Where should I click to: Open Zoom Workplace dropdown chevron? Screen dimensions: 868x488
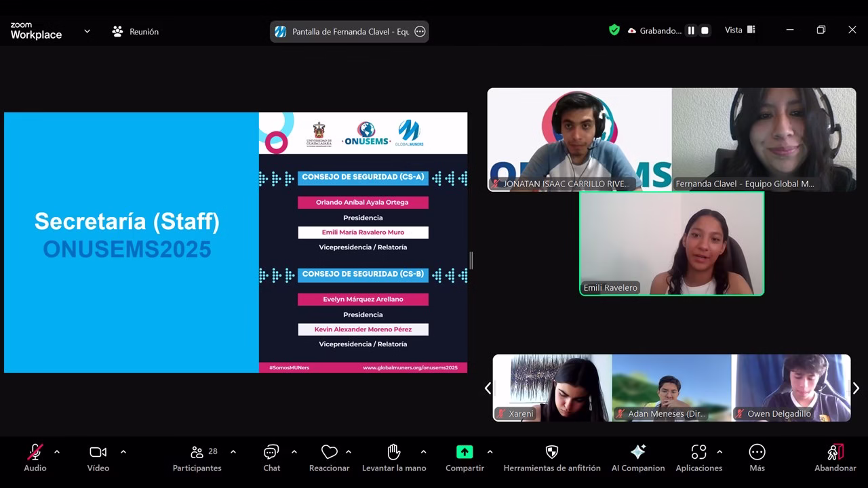point(87,31)
